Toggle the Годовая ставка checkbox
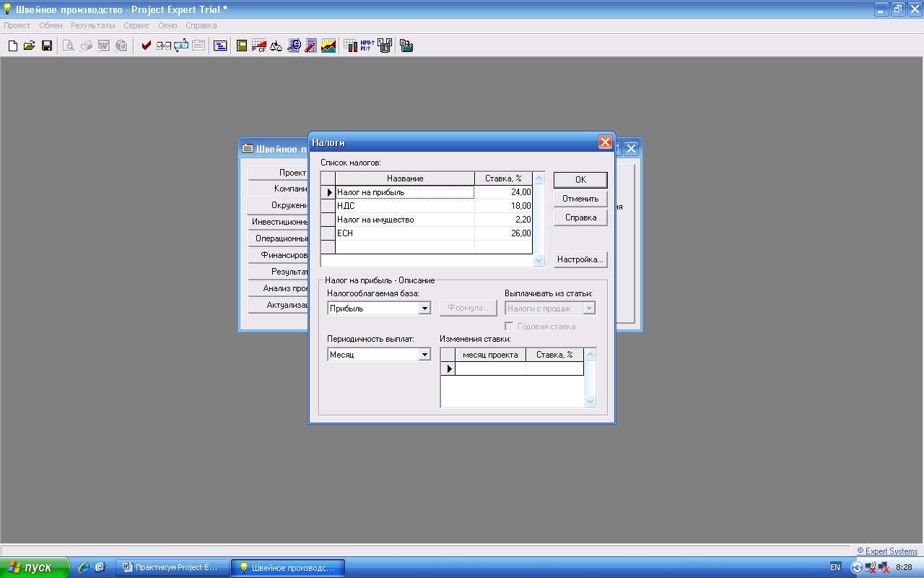 [x=509, y=327]
